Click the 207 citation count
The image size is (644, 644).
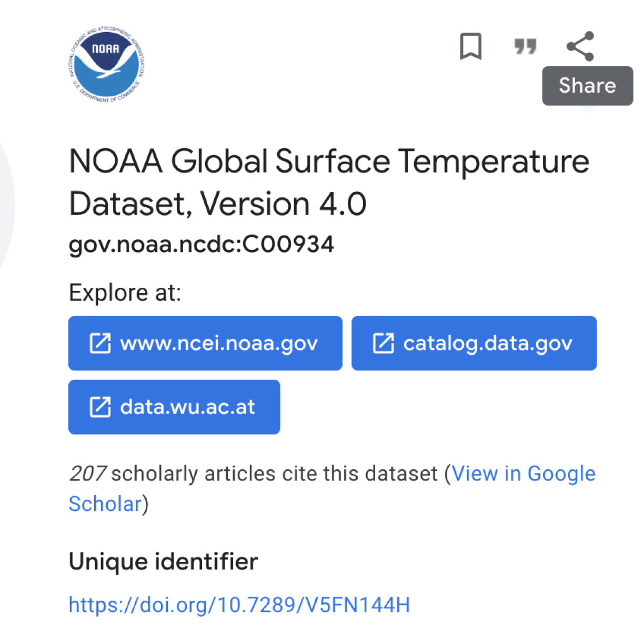pos(88,474)
